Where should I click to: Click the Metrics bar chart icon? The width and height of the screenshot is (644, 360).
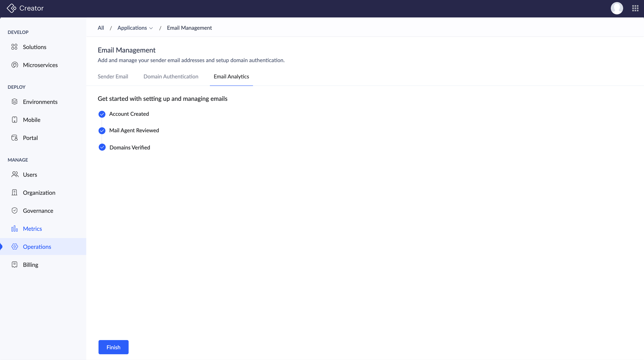pyautogui.click(x=15, y=228)
